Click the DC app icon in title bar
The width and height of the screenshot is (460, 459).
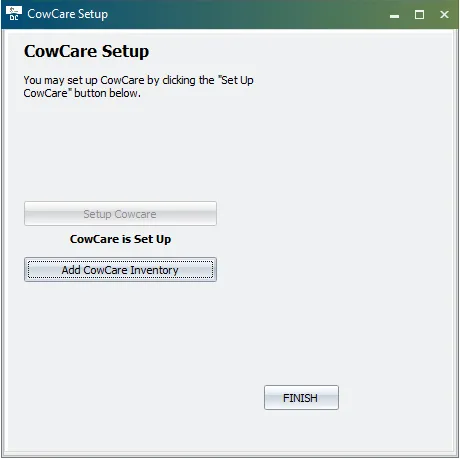(14, 14)
